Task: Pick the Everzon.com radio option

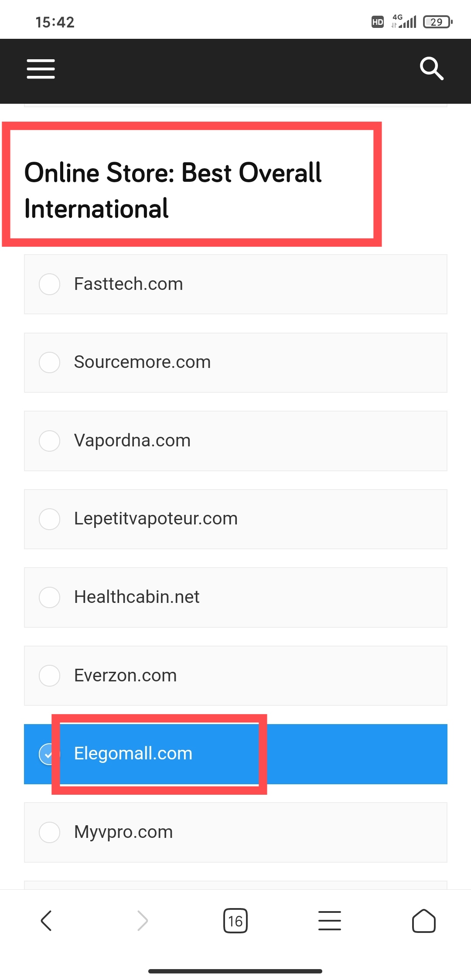Action: click(x=49, y=676)
